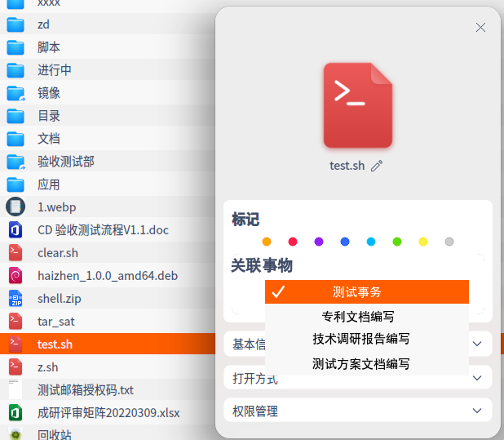Image resolution: width=504 pixels, height=440 pixels.
Task: Click the shell.zip archive icon
Action: point(15,299)
